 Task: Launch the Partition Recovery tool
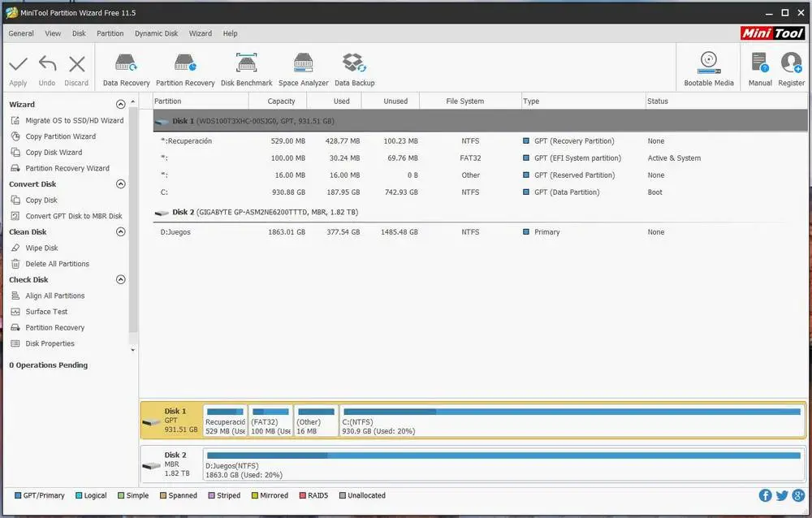coord(185,70)
